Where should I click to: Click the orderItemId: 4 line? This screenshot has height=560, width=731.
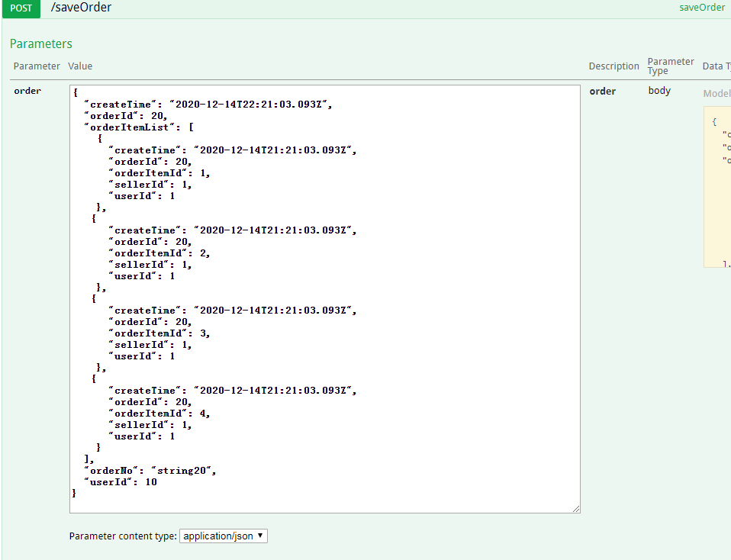[159, 414]
